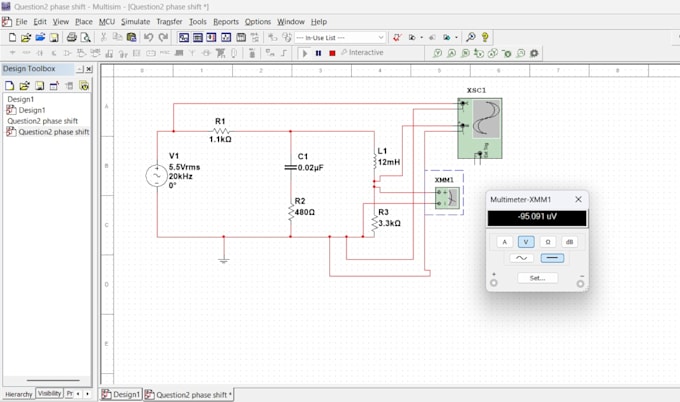Open the File menu
The height and width of the screenshot is (402, 680).
click(x=21, y=22)
